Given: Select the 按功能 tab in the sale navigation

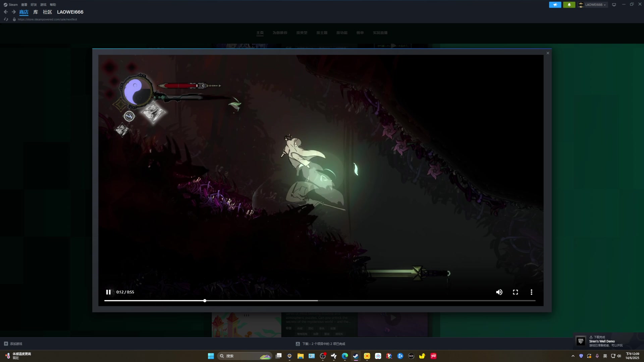Looking at the screenshot, I should click(342, 33).
